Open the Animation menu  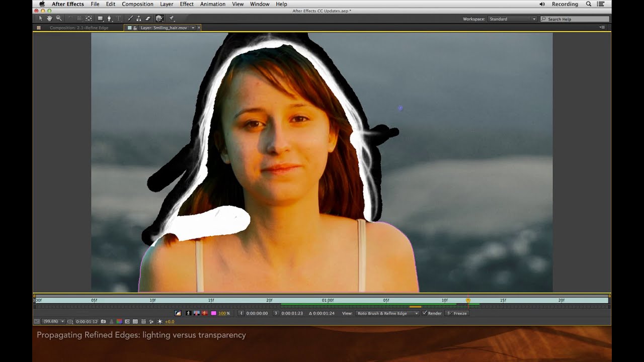tap(213, 4)
